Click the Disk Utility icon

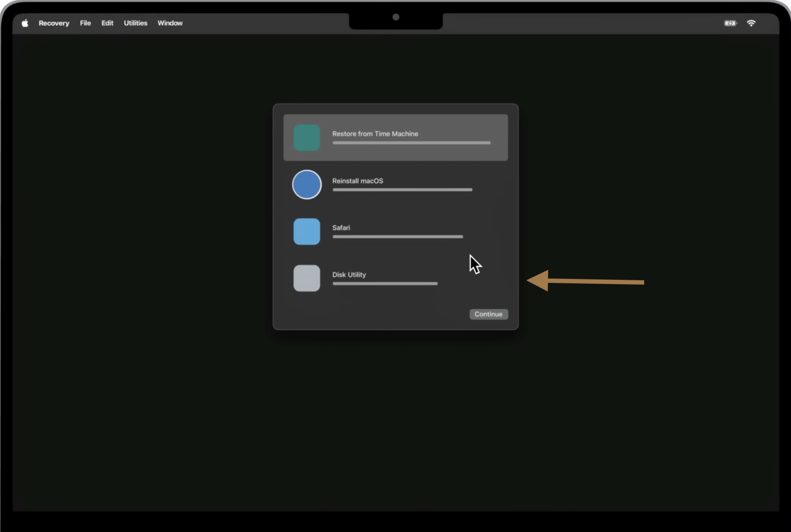[x=307, y=278]
